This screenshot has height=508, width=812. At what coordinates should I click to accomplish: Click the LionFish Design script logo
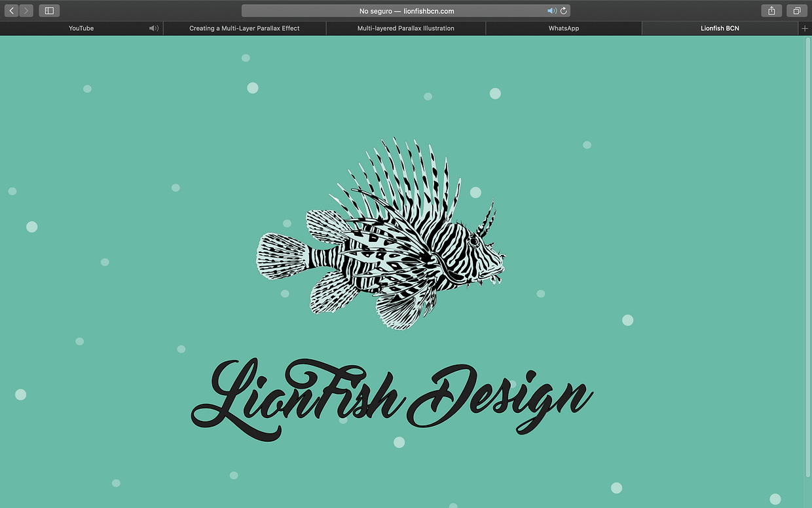[392, 398]
